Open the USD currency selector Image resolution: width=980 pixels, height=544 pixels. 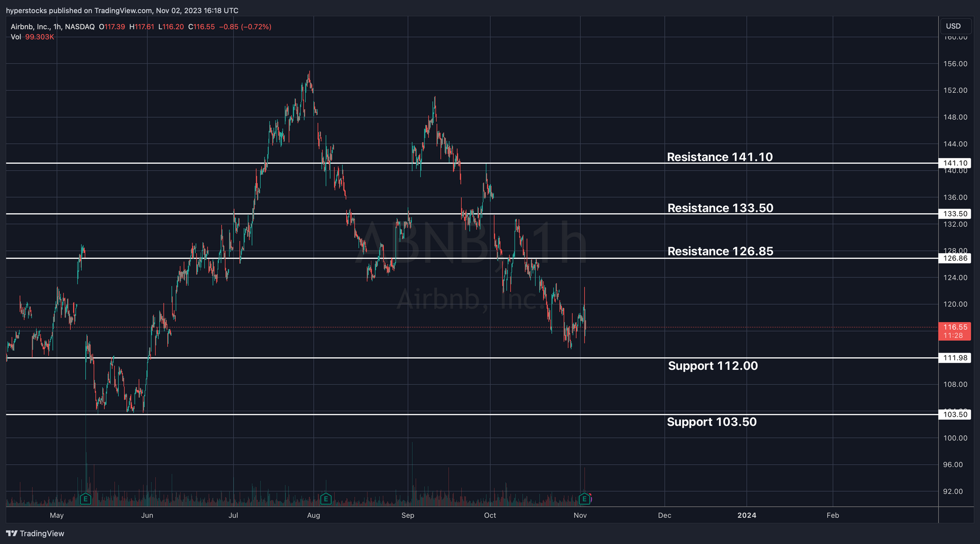pos(955,26)
